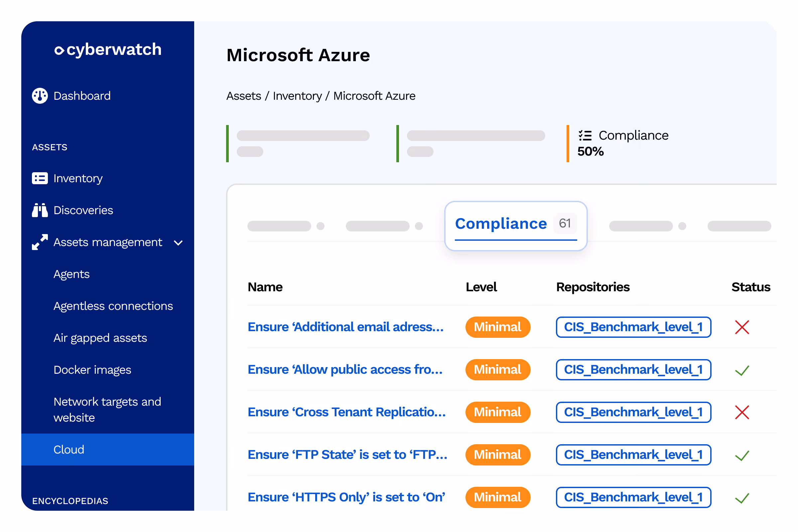The image size is (798, 532).
Task: Open Air gapped assets
Action: 100,338
